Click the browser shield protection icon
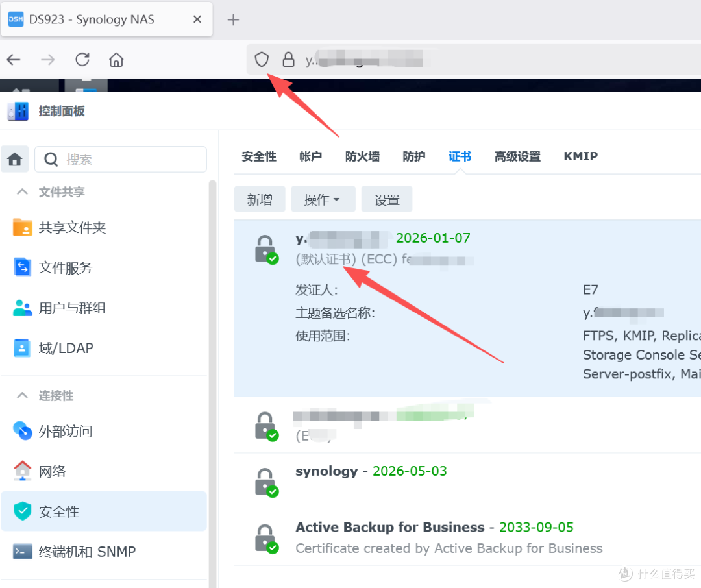The height and width of the screenshot is (588, 701). (x=262, y=59)
